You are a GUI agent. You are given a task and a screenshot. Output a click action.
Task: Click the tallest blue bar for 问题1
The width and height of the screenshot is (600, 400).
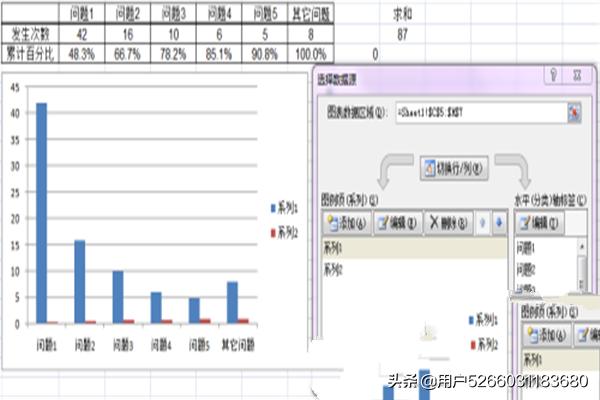pos(41,212)
